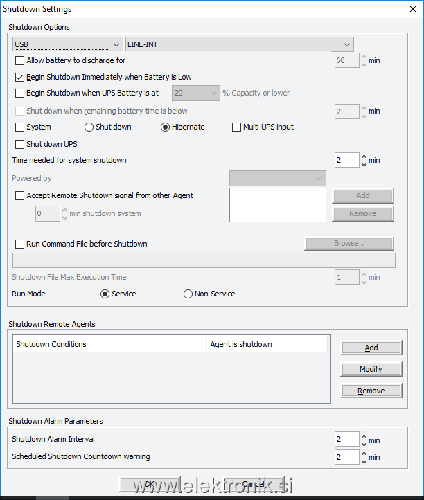Click Modify in Shutdown Remote Agents

coord(371,369)
